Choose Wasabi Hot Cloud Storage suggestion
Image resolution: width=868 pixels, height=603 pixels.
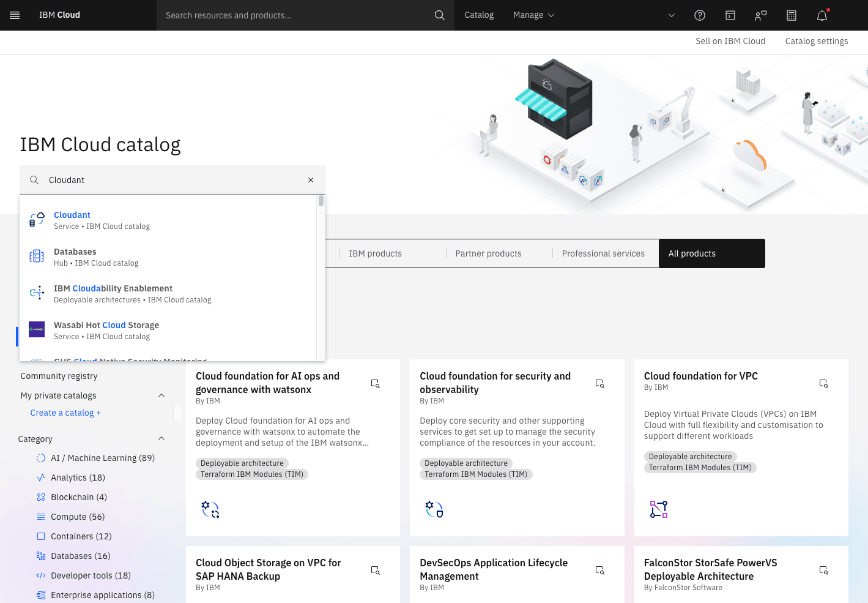[168, 331]
